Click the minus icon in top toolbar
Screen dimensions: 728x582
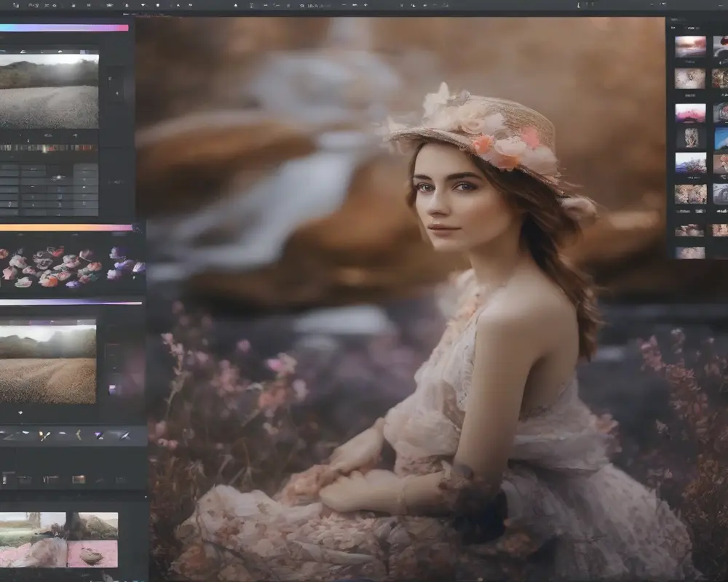355,5
